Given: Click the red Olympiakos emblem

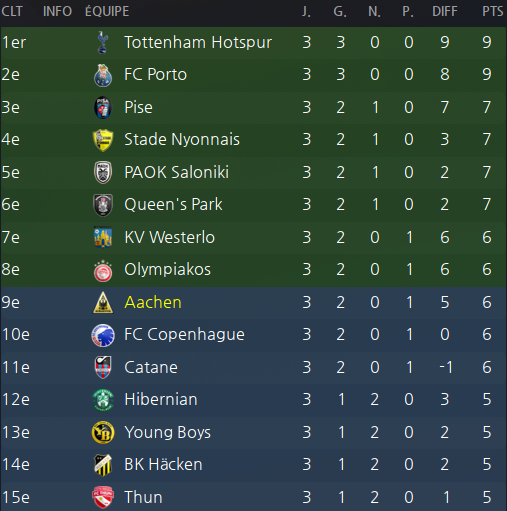Looking at the screenshot, I should point(103,270).
